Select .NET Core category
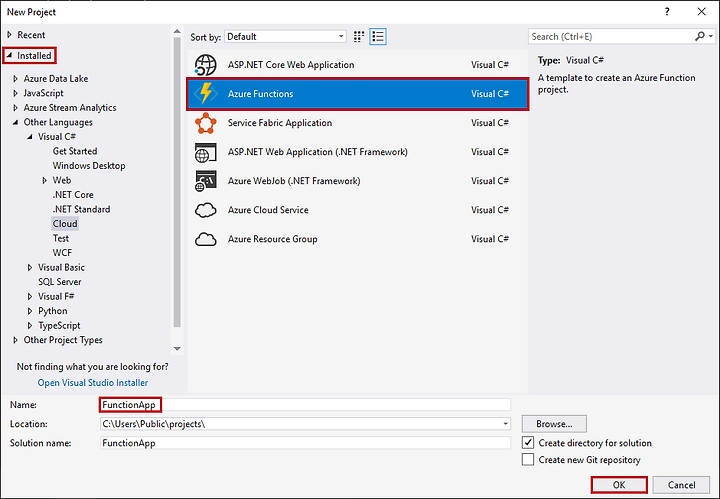This screenshot has width=720, height=499. click(73, 195)
